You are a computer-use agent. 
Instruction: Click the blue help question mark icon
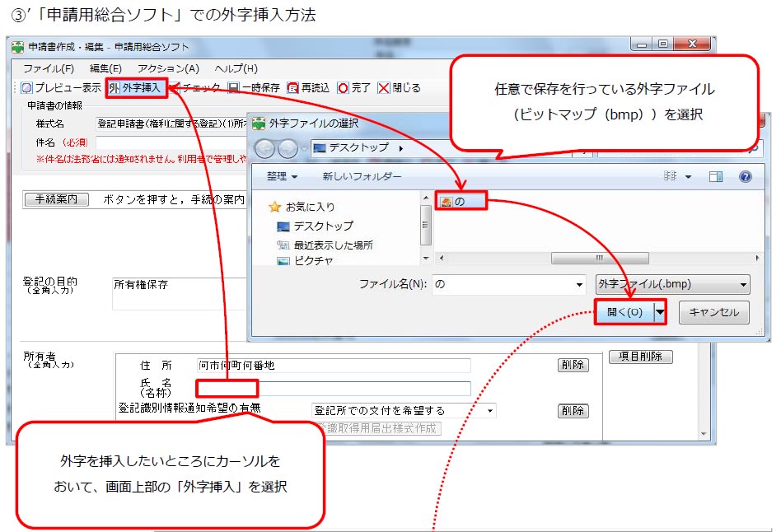point(745,176)
